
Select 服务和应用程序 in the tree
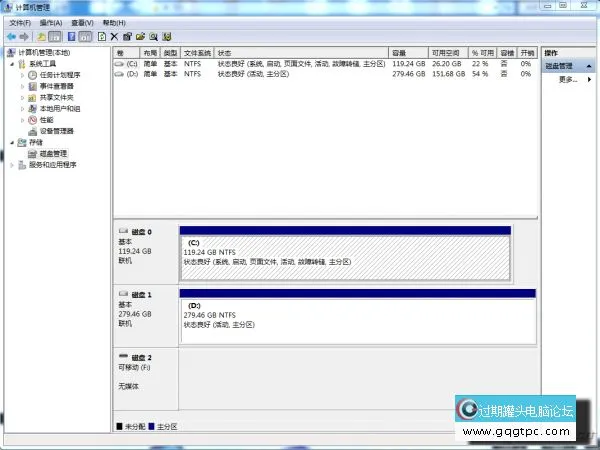click(x=53, y=165)
